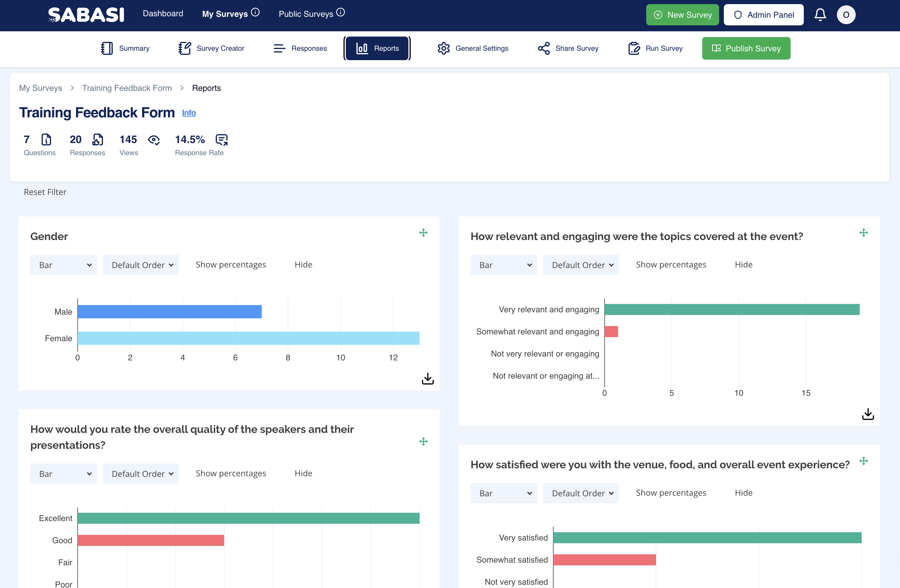
Task: Click the Summary notebook icon
Action: coord(107,48)
